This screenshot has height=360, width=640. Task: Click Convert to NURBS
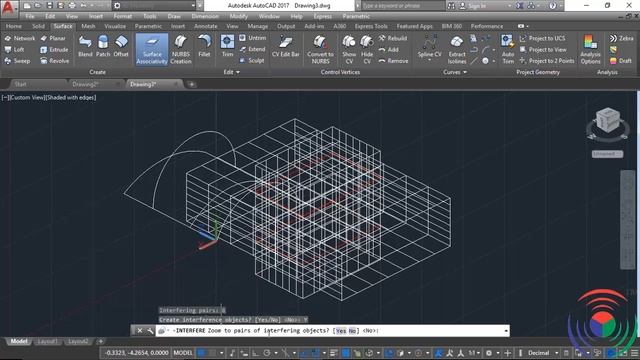click(x=320, y=49)
